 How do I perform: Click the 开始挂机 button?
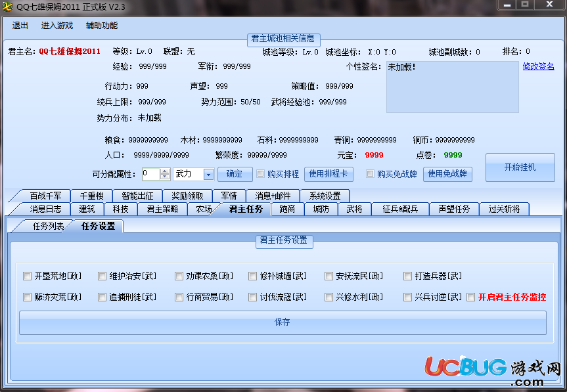tap(520, 167)
